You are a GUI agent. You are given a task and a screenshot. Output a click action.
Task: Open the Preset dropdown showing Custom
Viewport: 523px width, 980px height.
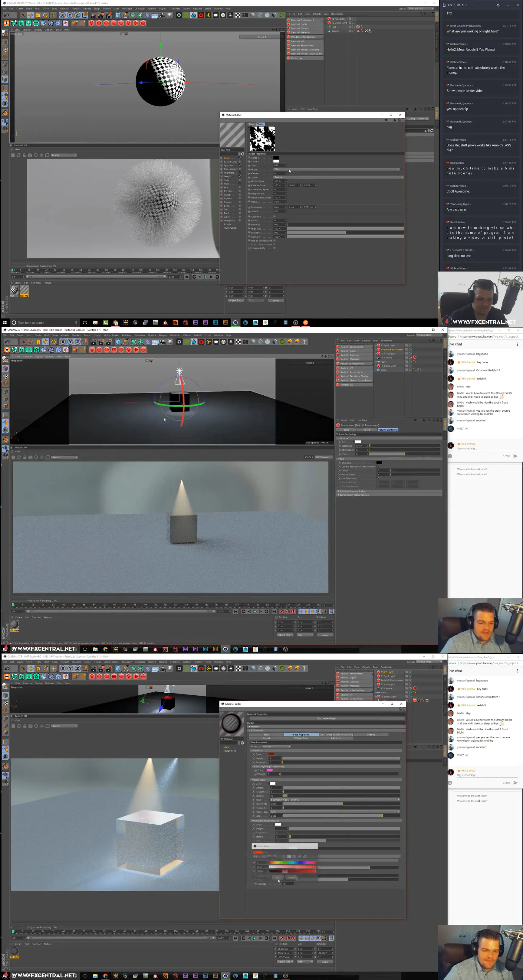tap(276, 746)
